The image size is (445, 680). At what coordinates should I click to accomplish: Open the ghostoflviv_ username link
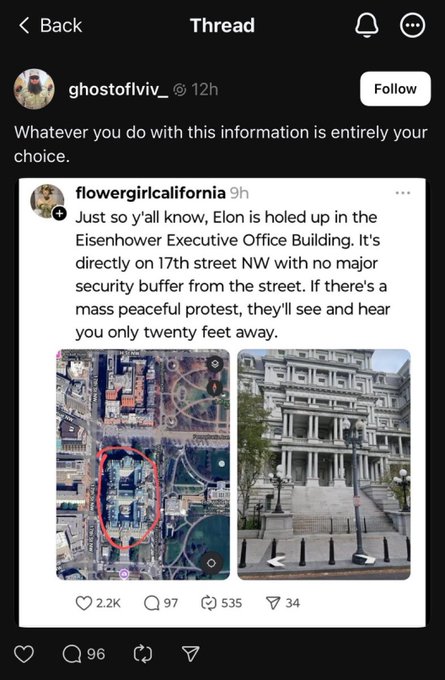click(118, 89)
